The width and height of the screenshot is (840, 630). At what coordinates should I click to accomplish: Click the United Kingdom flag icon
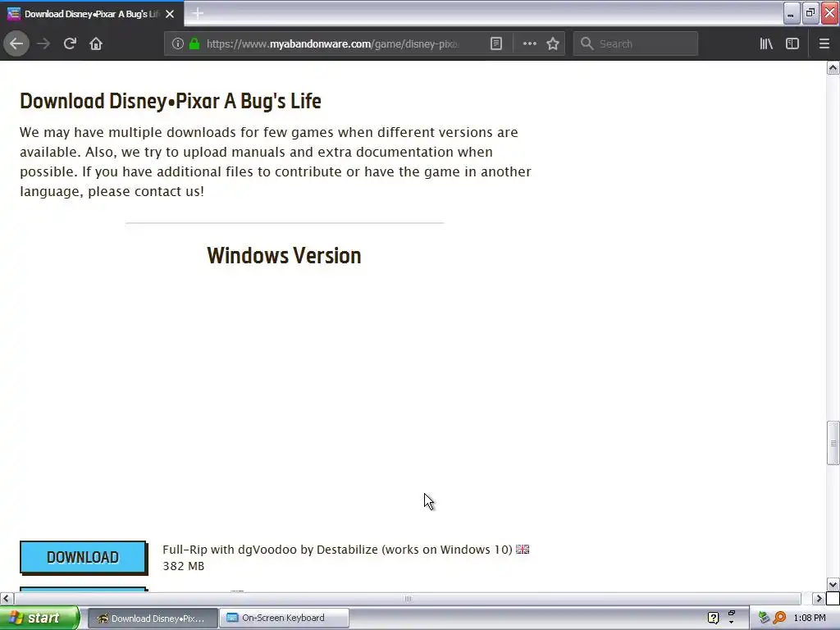523,549
